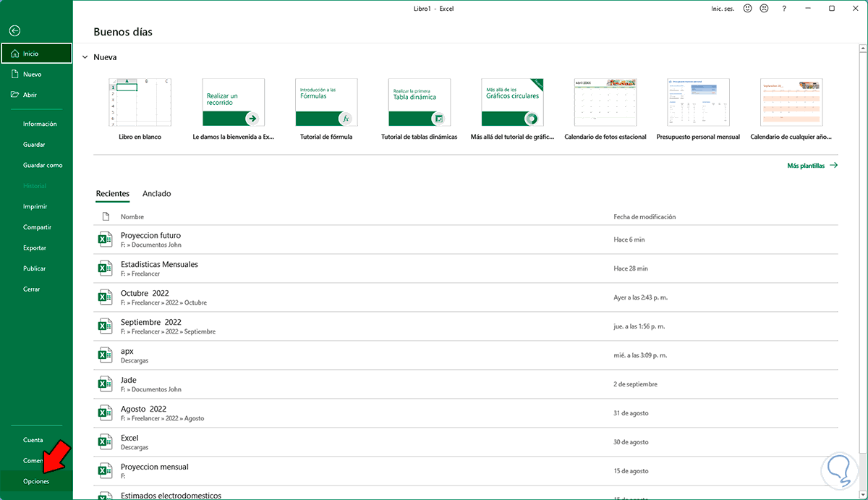
Task: Open Opciones at the bottom
Action: coord(36,481)
